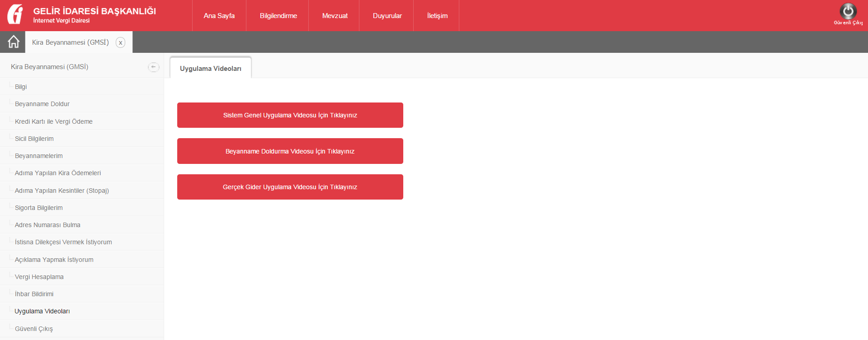868x340 pixels.
Task: Collapse the sidebar with arrow icon
Action: 154,67
